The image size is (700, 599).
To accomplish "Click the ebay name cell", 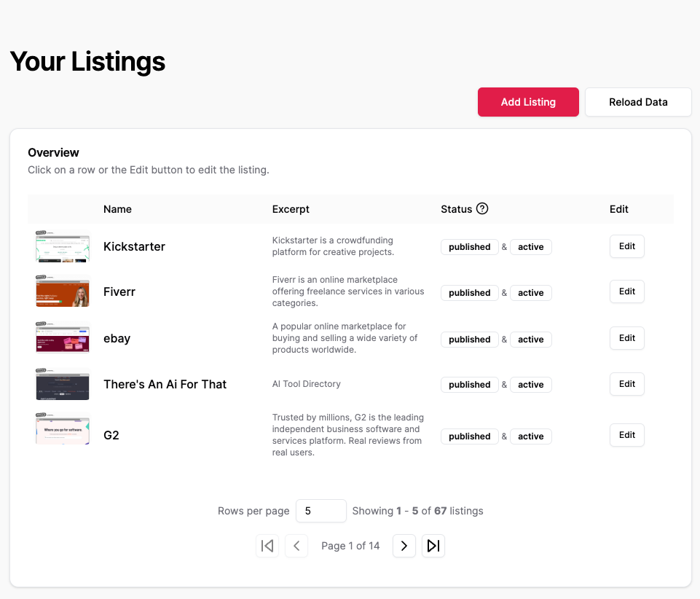I will (117, 338).
